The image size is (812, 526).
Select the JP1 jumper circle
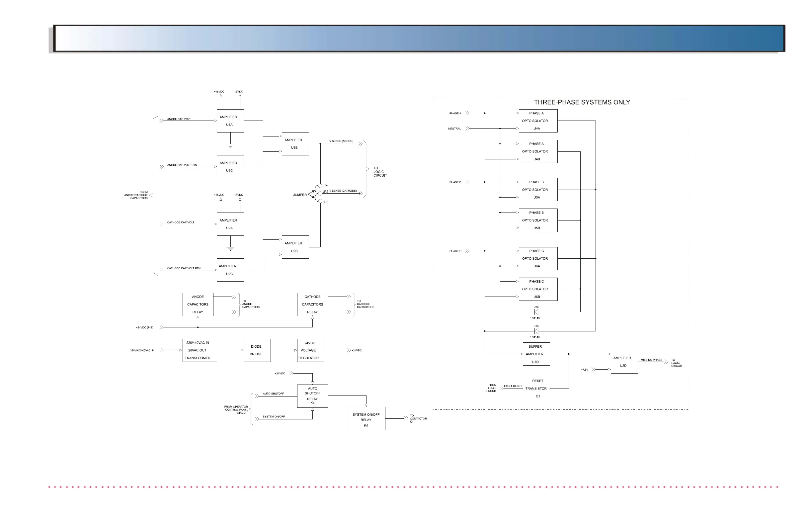(x=320, y=186)
